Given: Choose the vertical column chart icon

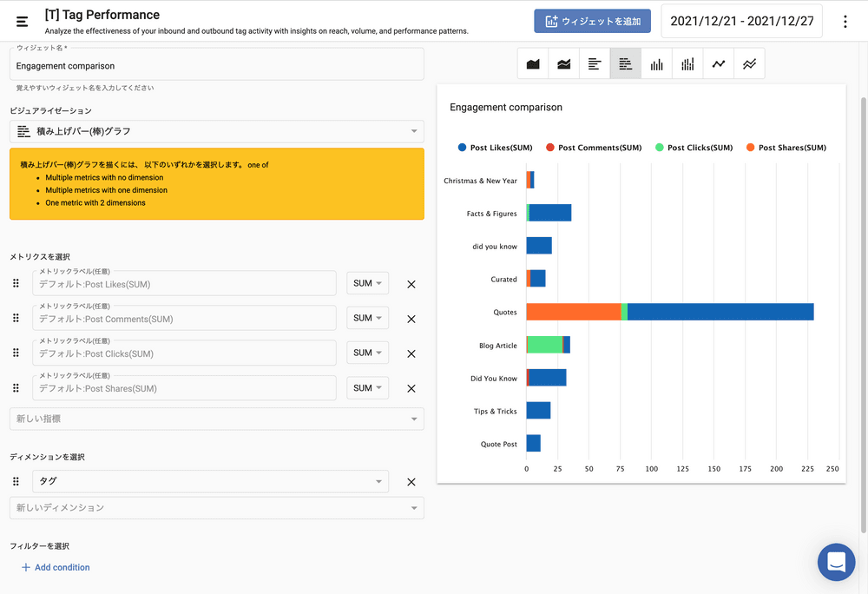Looking at the screenshot, I should pos(657,64).
